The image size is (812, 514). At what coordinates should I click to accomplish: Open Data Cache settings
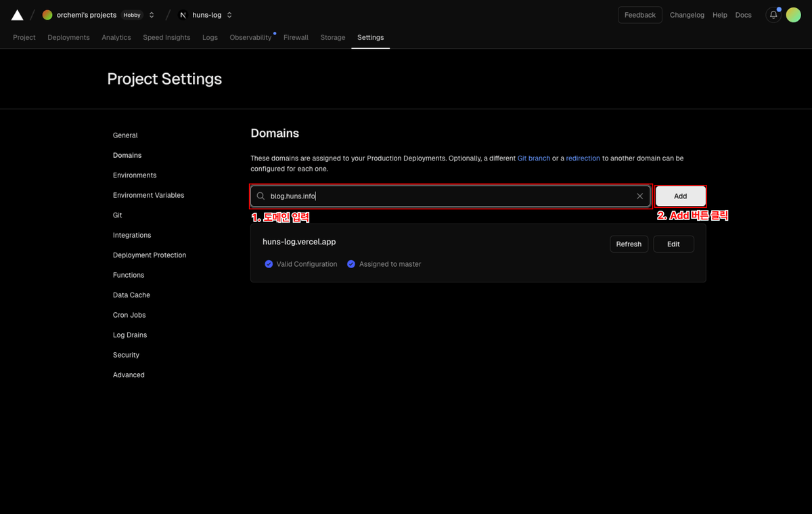[x=131, y=295]
